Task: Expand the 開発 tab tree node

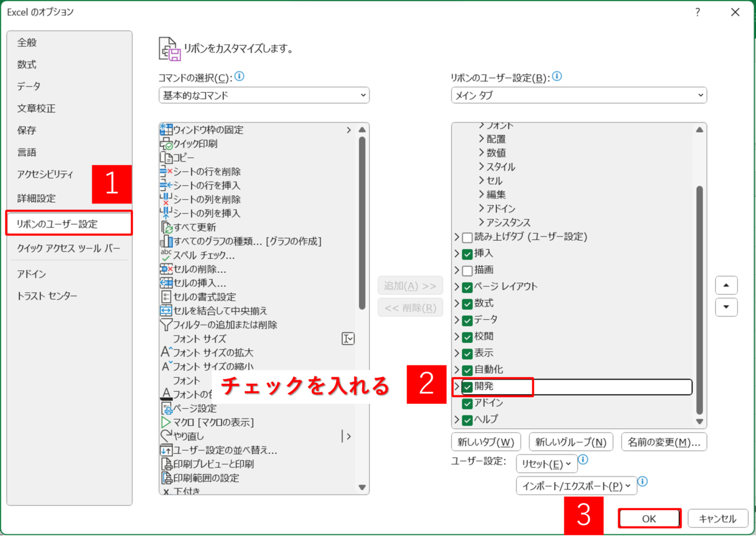Action: pyautogui.click(x=457, y=386)
